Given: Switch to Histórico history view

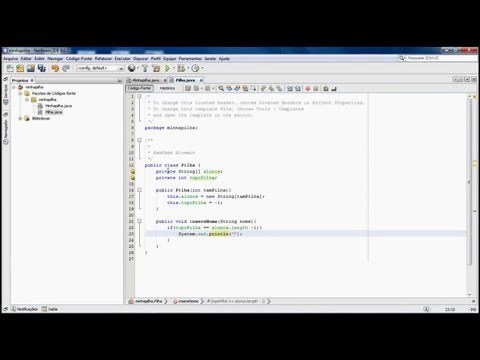Looking at the screenshot, I should tap(167, 88).
